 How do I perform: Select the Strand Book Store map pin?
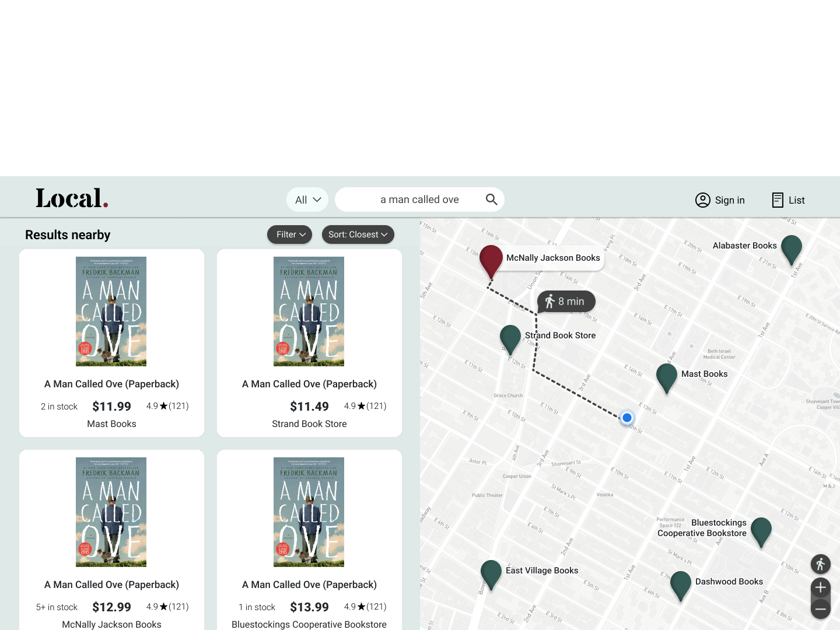point(510,338)
